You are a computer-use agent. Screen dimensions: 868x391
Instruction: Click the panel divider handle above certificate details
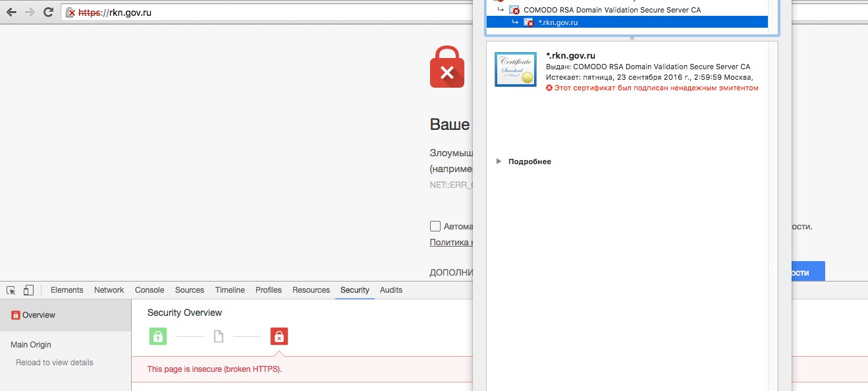coord(632,38)
